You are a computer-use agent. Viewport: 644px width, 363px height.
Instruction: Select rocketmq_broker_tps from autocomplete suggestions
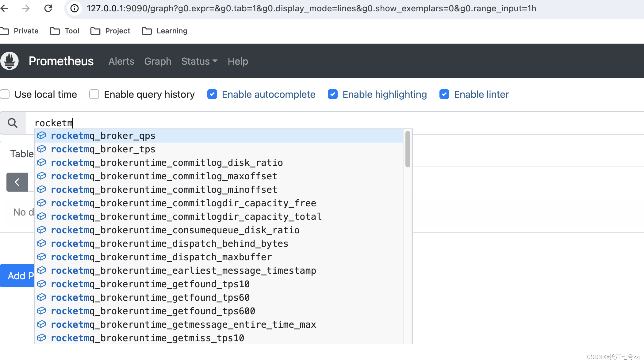click(x=103, y=149)
